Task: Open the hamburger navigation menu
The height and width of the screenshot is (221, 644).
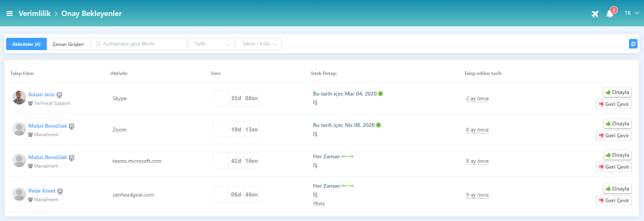Action: click(x=10, y=14)
